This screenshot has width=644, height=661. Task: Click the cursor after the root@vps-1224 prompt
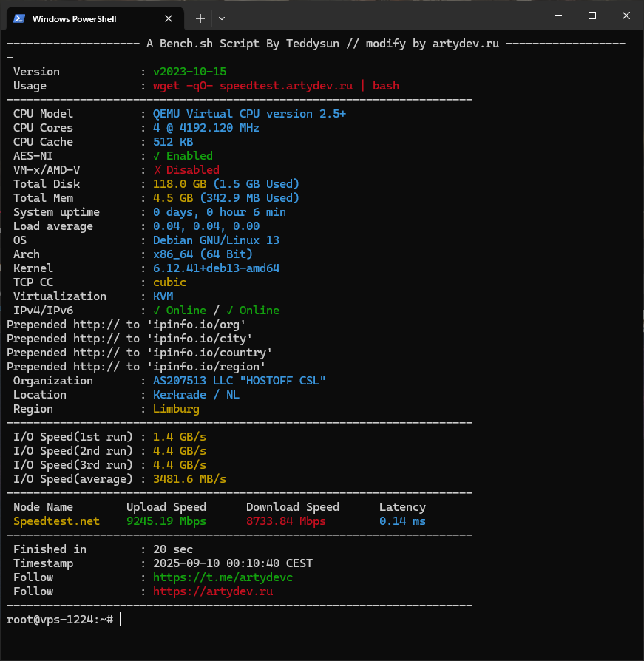coord(120,619)
